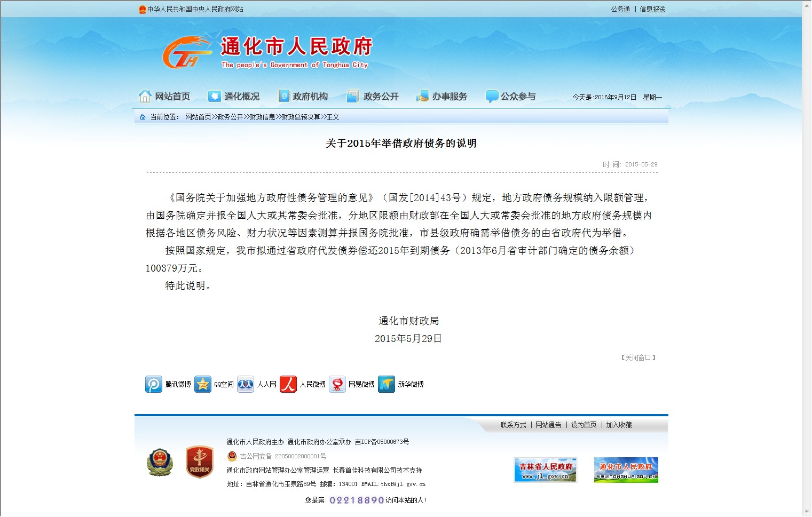The height and width of the screenshot is (517, 812).
Task: Click the 网易微博 share icon
Action: point(337,384)
